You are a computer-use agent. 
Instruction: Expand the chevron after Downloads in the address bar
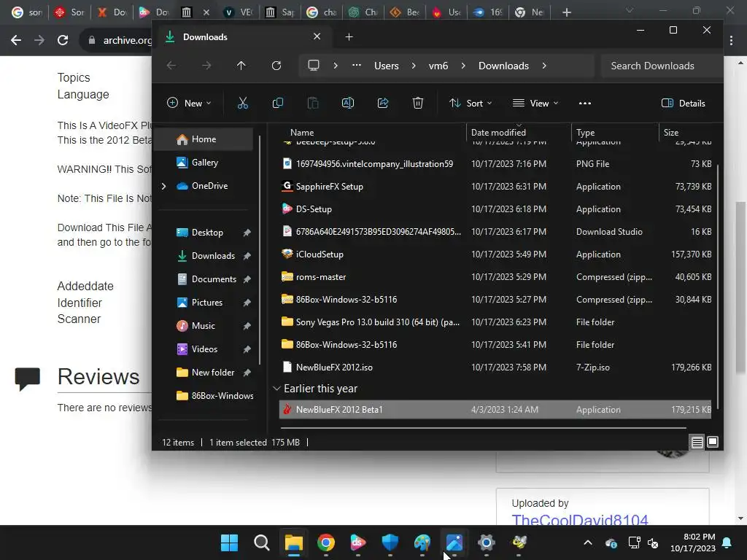(x=544, y=66)
